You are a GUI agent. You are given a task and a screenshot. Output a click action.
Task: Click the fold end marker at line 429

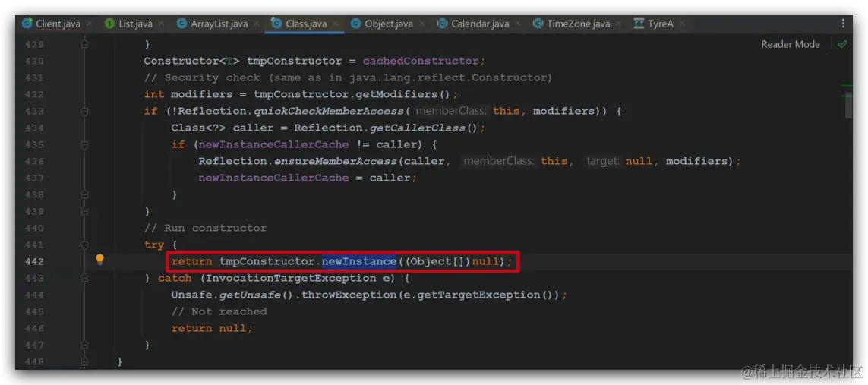[84, 44]
